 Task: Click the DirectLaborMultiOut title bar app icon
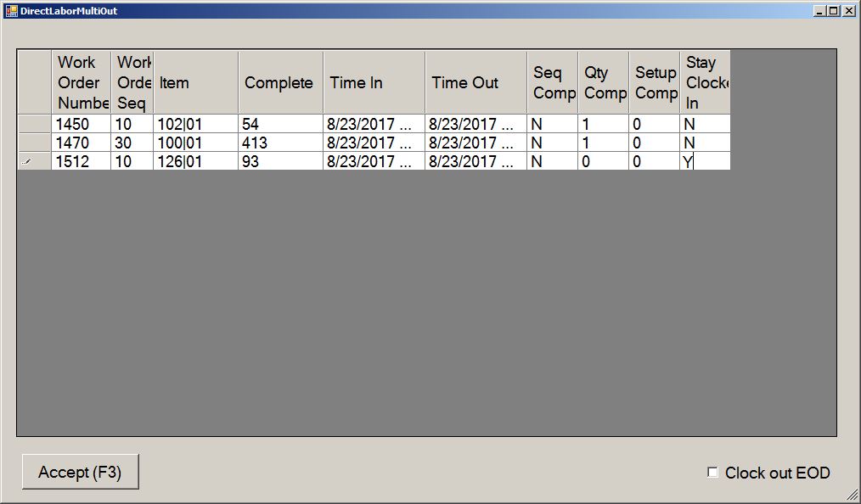tap(11, 10)
